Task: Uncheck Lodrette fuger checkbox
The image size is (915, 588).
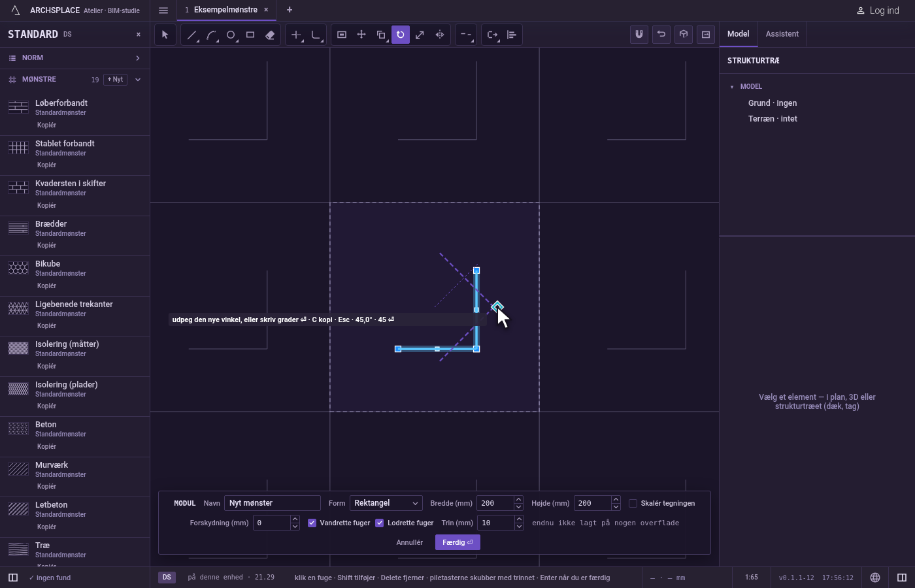Action: point(379,523)
